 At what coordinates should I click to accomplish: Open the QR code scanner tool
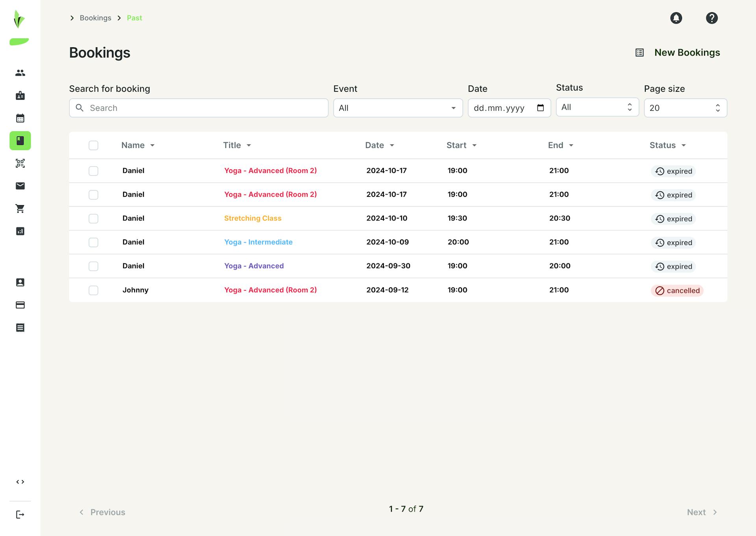coord(20,163)
